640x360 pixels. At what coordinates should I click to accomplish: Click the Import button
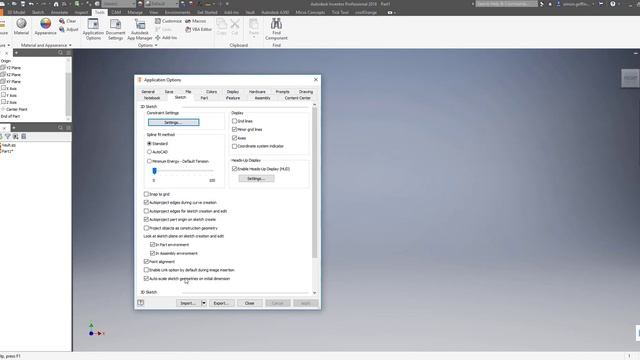pyautogui.click(x=188, y=303)
